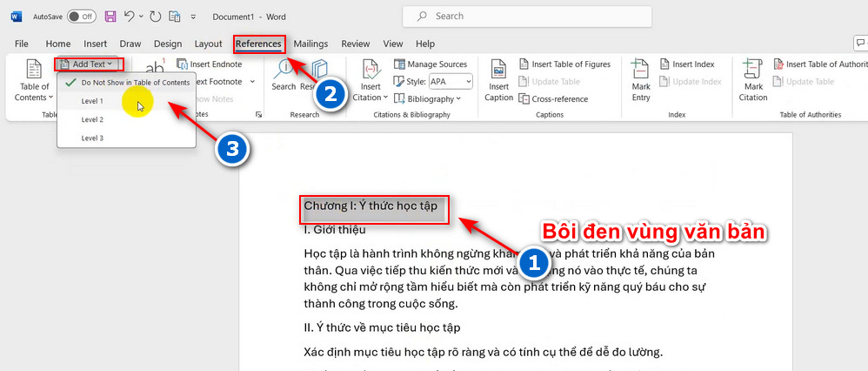Screen dimensions: 868x371
Task: Click Update Table in Captions group
Action: (549, 82)
